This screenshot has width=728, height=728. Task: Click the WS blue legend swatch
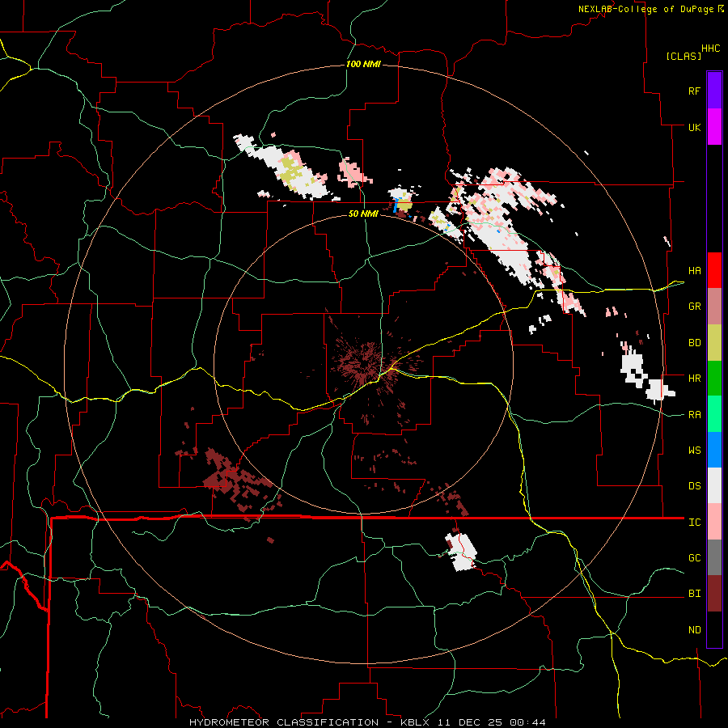point(714,450)
